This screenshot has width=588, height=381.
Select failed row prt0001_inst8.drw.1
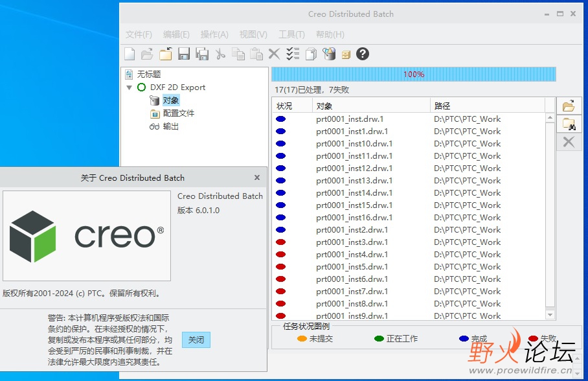click(409, 304)
